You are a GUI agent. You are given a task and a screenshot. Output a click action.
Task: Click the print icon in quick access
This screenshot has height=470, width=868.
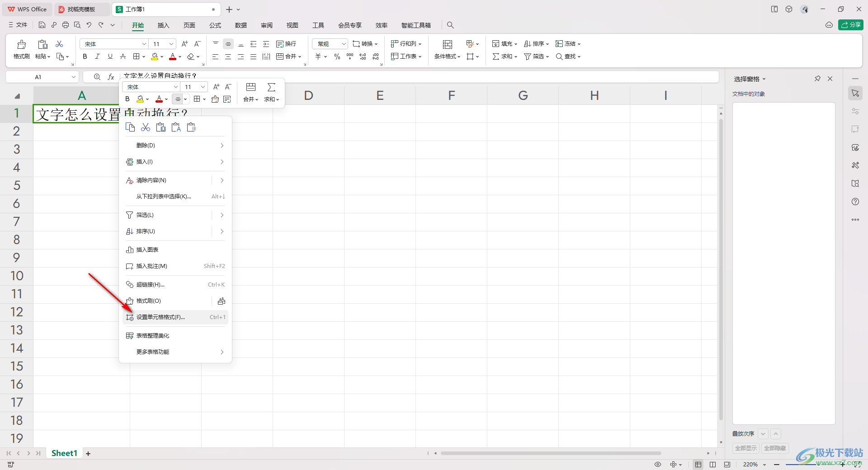(66, 25)
